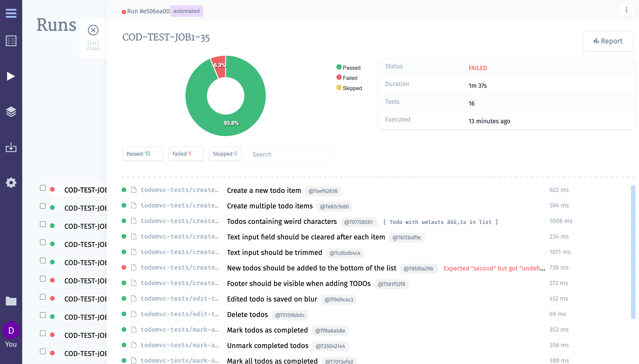Close run panel with Esc X icon
Screen dimensions: 639x364
click(93, 30)
